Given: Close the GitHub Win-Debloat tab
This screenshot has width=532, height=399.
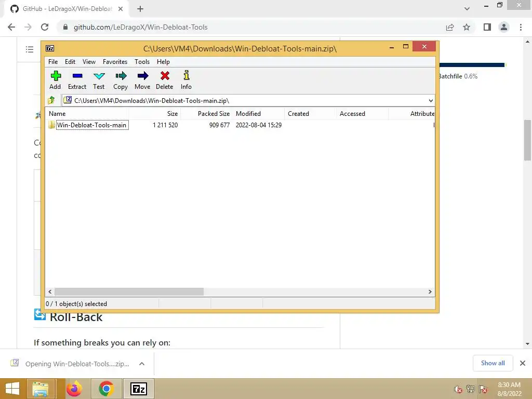Looking at the screenshot, I should pos(121,9).
